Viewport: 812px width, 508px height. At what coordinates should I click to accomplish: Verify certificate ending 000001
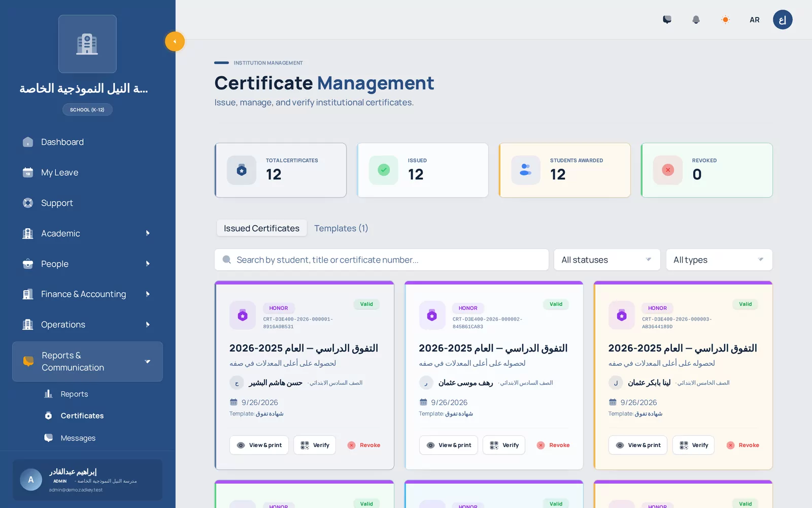(315, 445)
